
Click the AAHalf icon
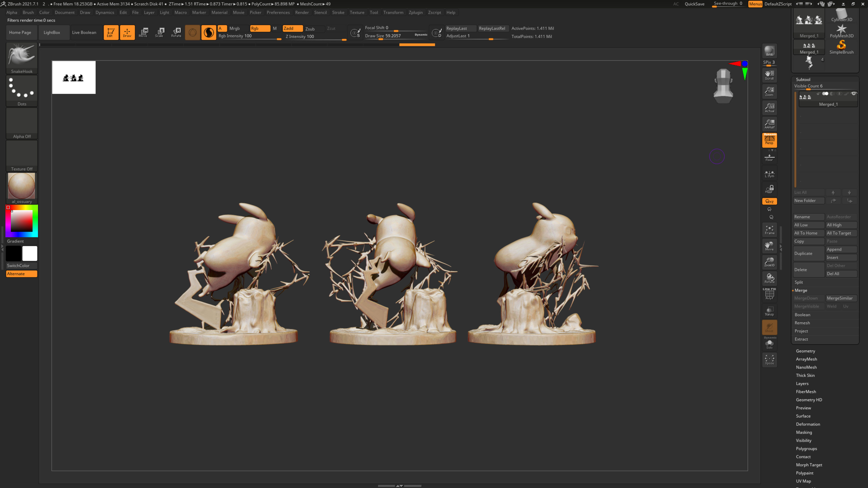coord(770,124)
